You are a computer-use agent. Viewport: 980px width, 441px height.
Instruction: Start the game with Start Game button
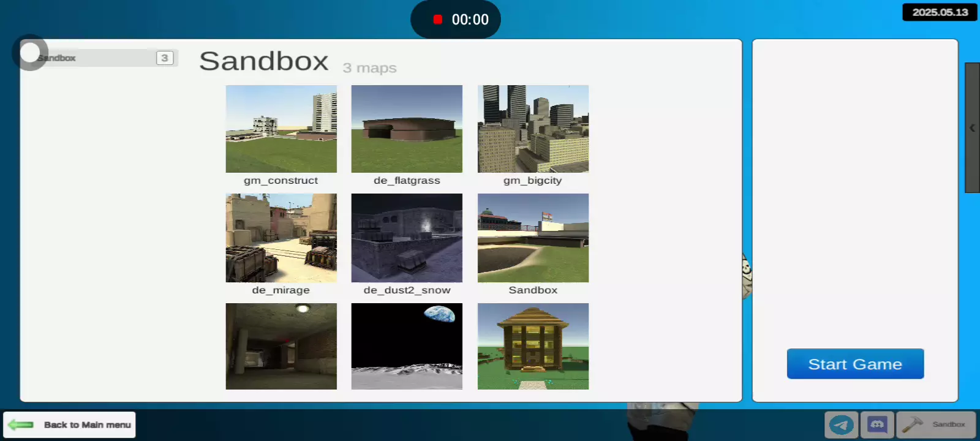point(855,364)
